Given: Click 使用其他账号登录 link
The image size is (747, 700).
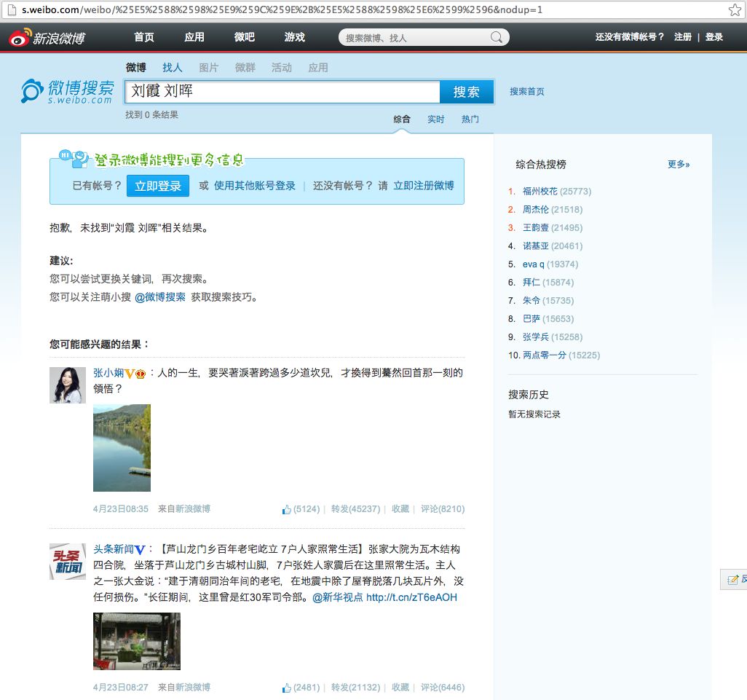Looking at the screenshot, I should [x=254, y=185].
